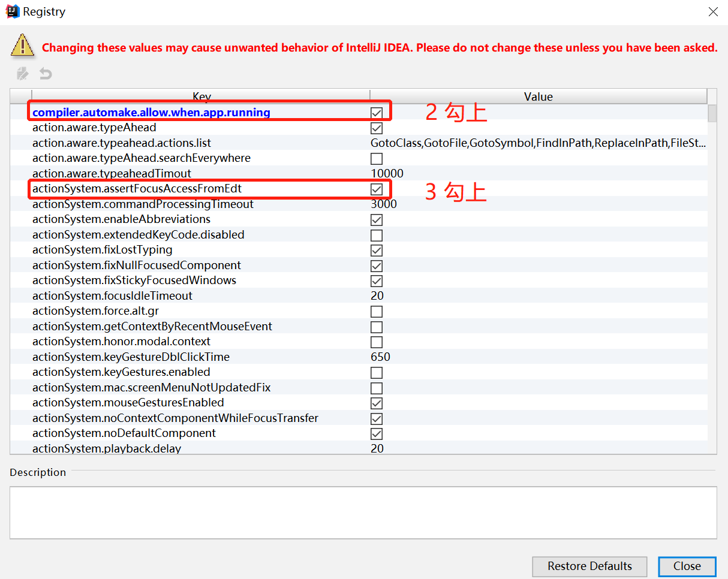Close the Registry dialog with X
This screenshot has width=728, height=579.
point(713,11)
